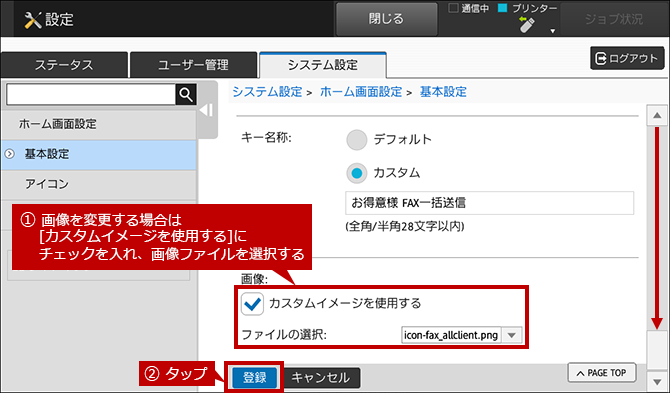The height and width of the screenshot is (393, 670).
Task: Open the ホーム画面設定 sidebar item
Action: tap(99, 124)
